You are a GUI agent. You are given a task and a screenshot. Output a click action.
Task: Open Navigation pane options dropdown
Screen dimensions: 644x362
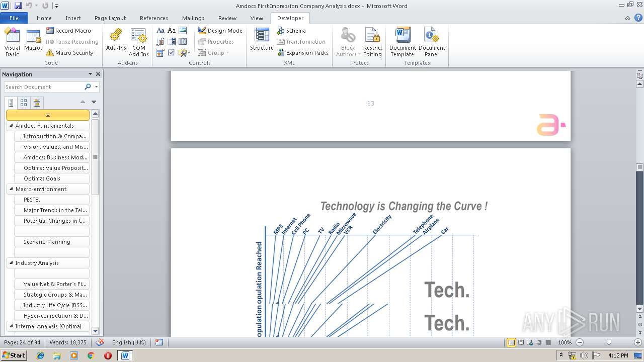coord(90,74)
